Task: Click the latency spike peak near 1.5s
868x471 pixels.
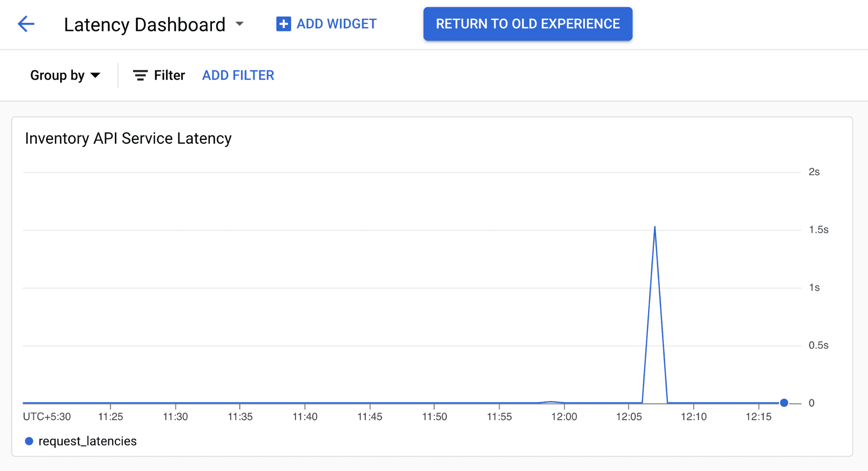Action: 655,227
